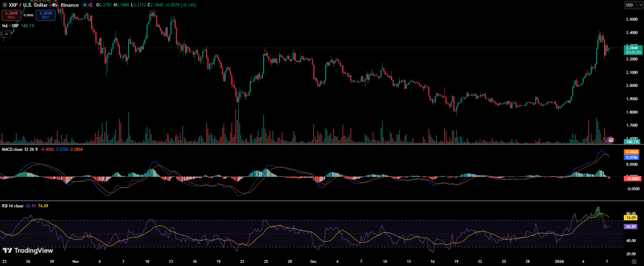Click the Dec label on the time axis
Screen dimensions: 644x266
coord(313,262)
